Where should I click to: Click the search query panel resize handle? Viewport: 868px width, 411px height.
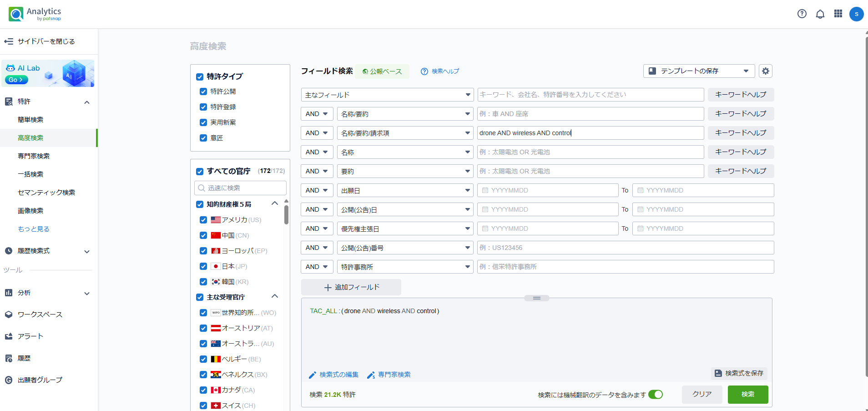point(536,298)
